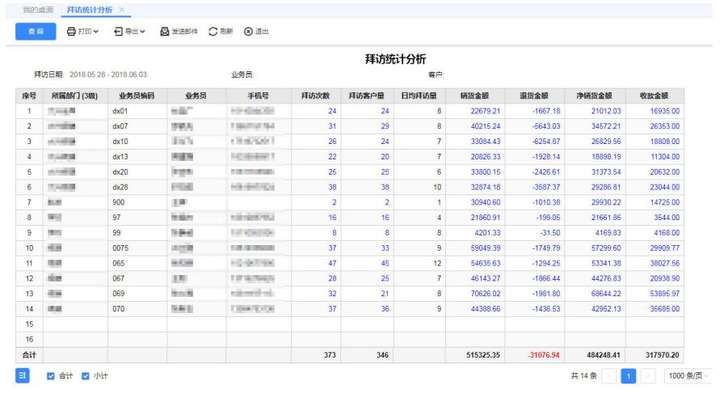Click the send mail envelope icon
The image size is (720, 394).
pos(164,31)
